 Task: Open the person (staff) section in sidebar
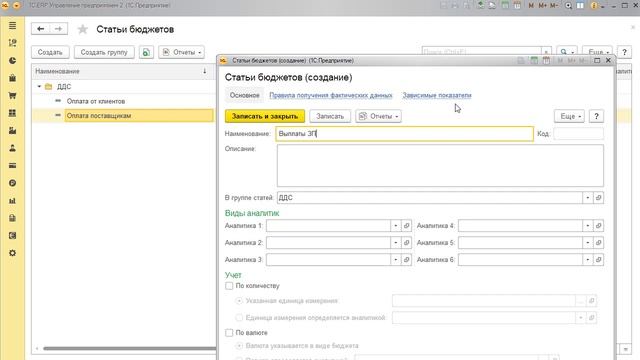tap(12, 148)
